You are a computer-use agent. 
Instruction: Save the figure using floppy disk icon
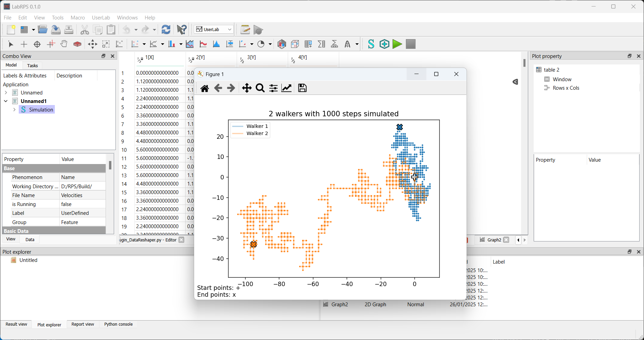tap(302, 88)
